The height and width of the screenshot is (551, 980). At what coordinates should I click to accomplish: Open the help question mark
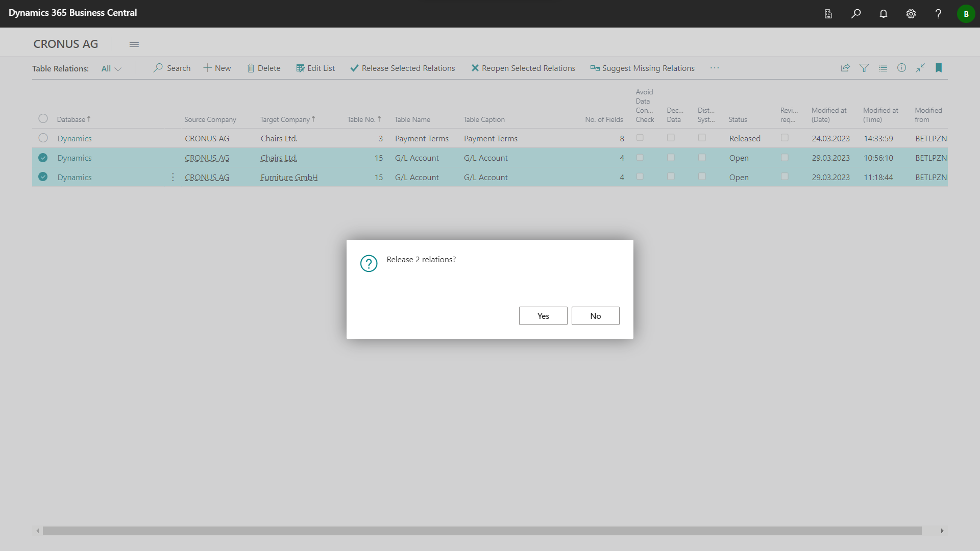tap(938, 14)
